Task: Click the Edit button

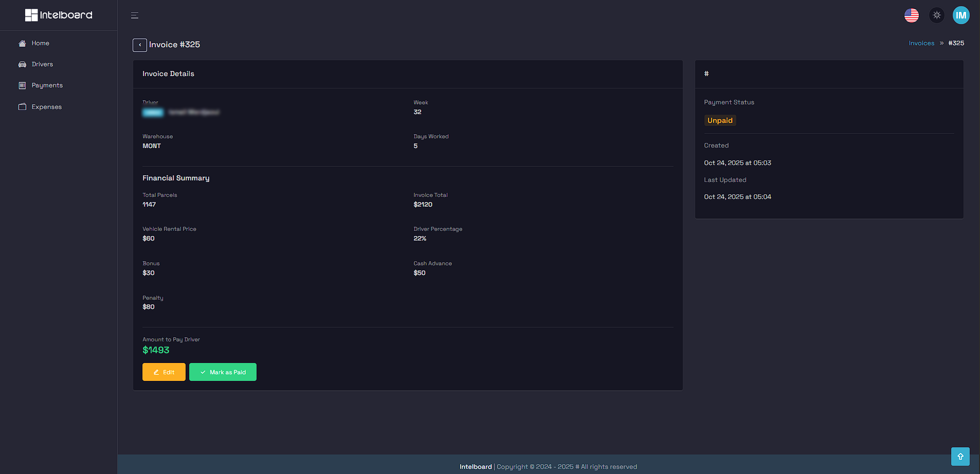Action: pos(164,372)
